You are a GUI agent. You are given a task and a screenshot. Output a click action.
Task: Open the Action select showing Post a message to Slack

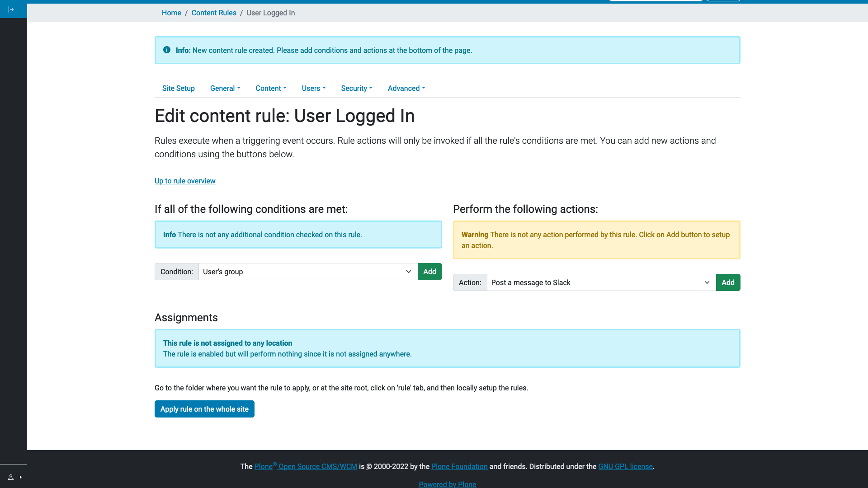[x=601, y=282]
